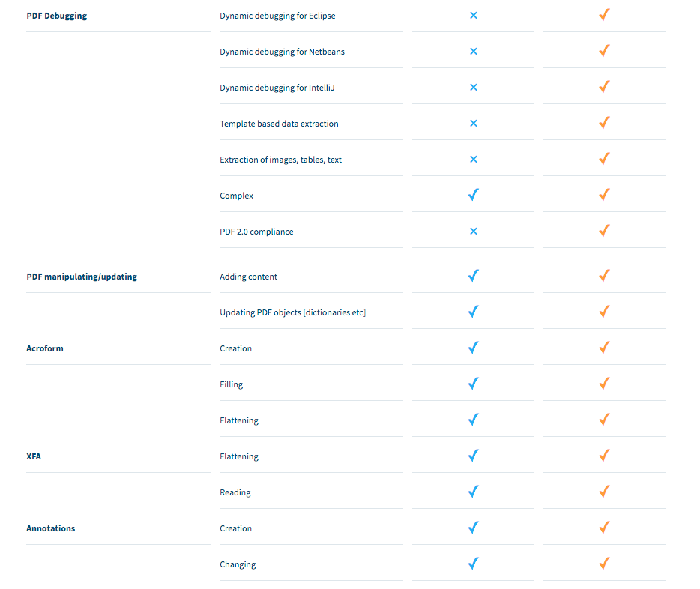Click orange checkmark for Acroform Creation
This screenshot has width=700, height=589.
coord(604,348)
